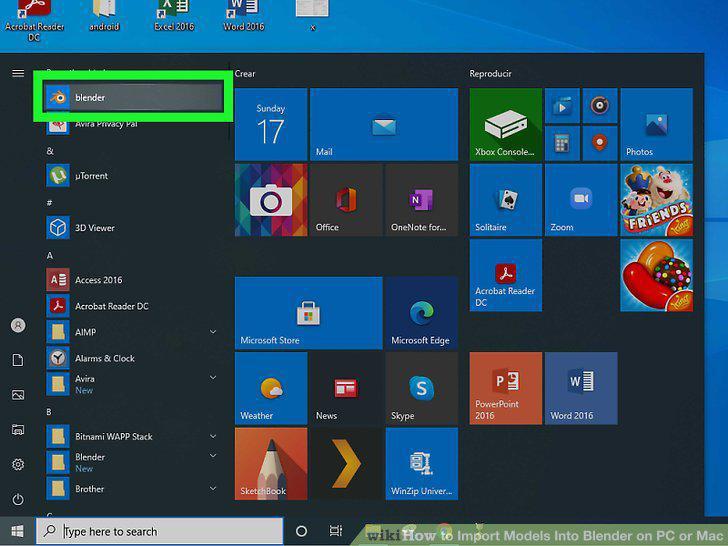Open µTorrent from the app list
This screenshot has width=728, height=546.
point(133,176)
